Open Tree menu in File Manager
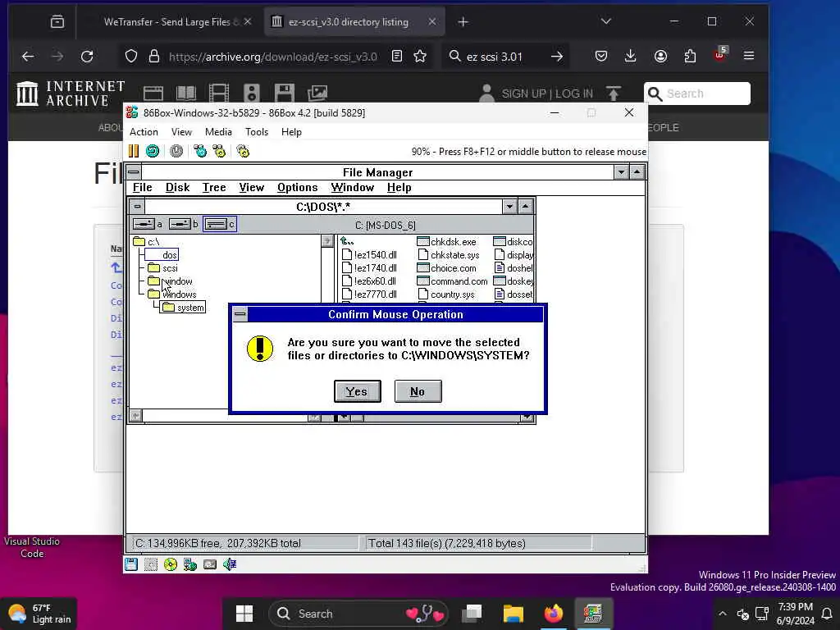 [214, 188]
